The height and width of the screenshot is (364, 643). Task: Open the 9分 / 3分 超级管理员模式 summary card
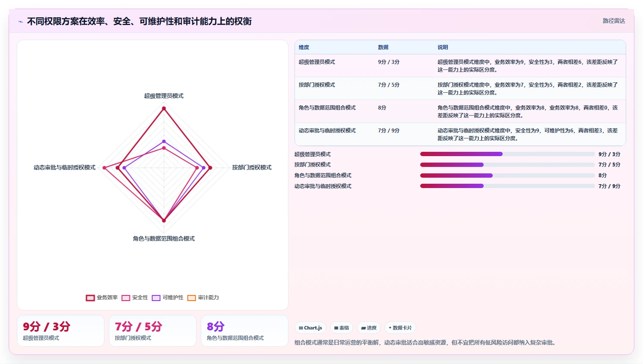[60, 331]
